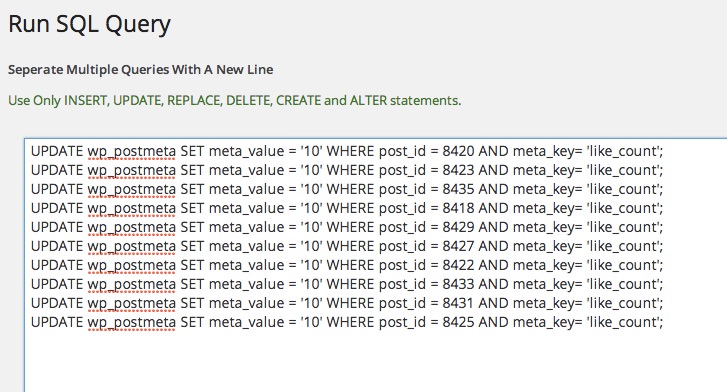Click the query line with post_id 8429
The height and width of the screenshot is (392, 727).
[347, 227]
